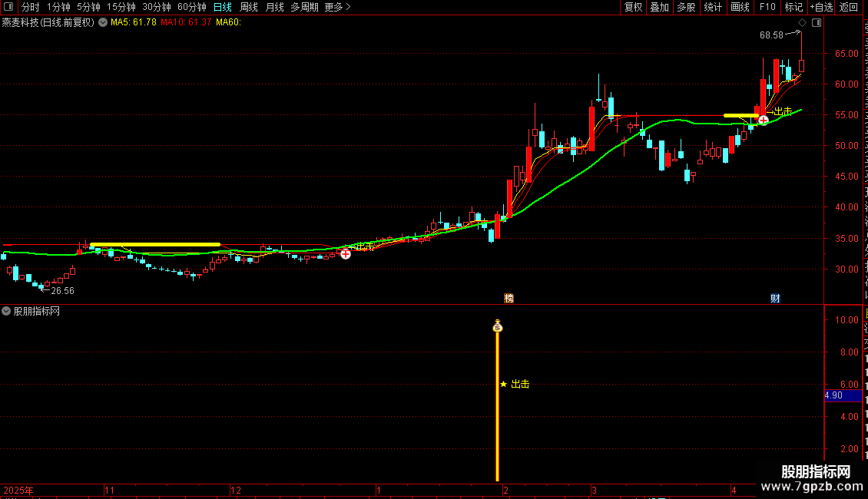
Task: Expand MA indicator dropdown next to stock name
Action: pos(103,22)
